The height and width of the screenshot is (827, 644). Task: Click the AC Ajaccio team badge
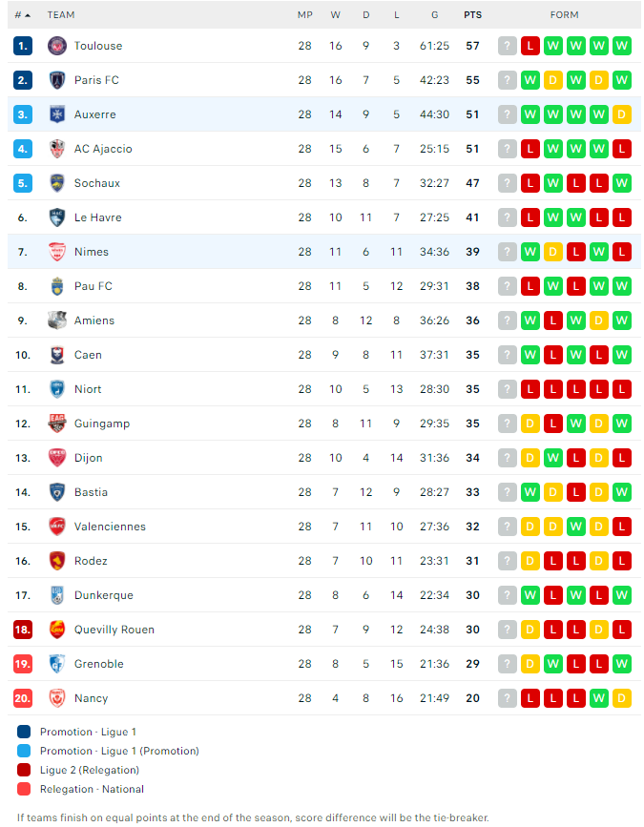click(57, 149)
